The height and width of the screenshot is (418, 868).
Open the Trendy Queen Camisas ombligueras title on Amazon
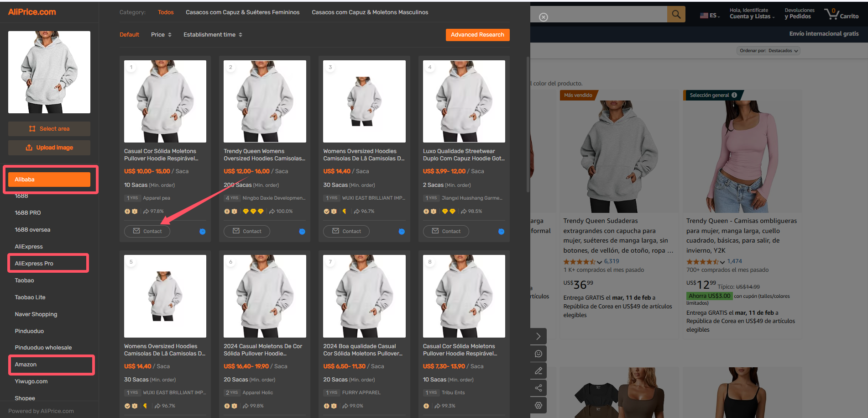(x=741, y=236)
